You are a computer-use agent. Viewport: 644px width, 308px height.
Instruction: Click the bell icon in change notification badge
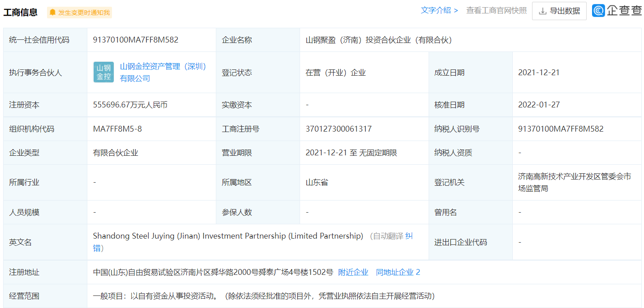coord(52,13)
